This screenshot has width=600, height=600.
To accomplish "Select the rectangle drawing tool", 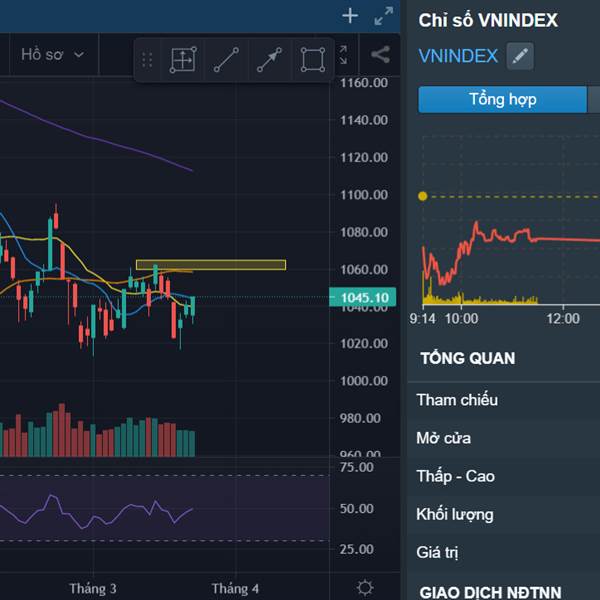I will (313, 60).
